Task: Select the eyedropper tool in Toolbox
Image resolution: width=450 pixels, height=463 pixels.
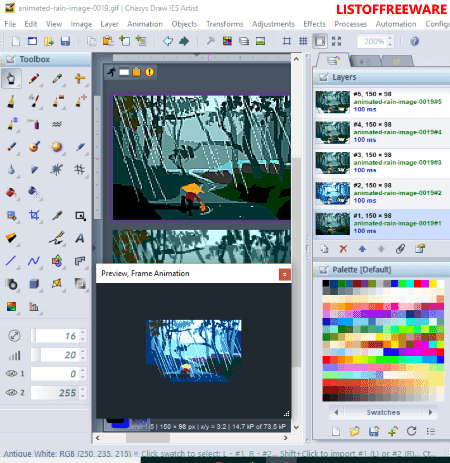Action: point(57,79)
